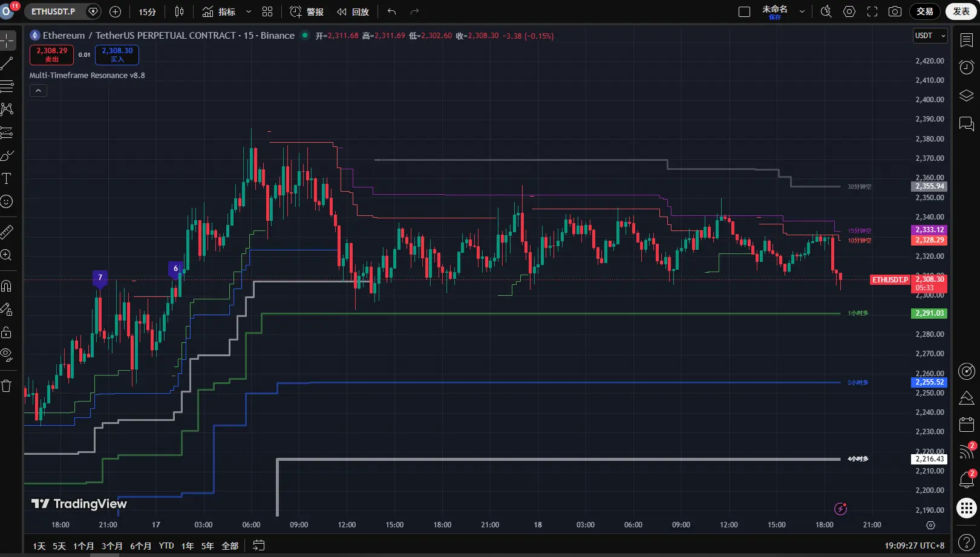This screenshot has width=980, height=557.
Task: Expand the layout management chevron
Action: (802, 11)
